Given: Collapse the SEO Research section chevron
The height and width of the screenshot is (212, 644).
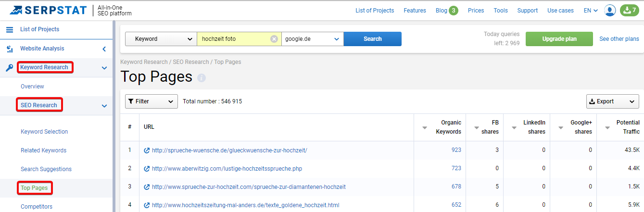Looking at the screenshot, I should pos(104,106).
